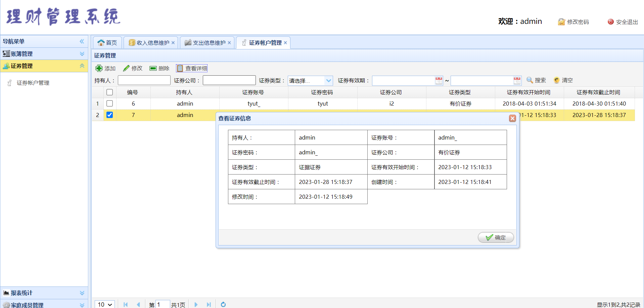Click the 证据证券 value in dialog
Image resolution: width=644 pixels, height=308 pixels.
pos(310,167)
